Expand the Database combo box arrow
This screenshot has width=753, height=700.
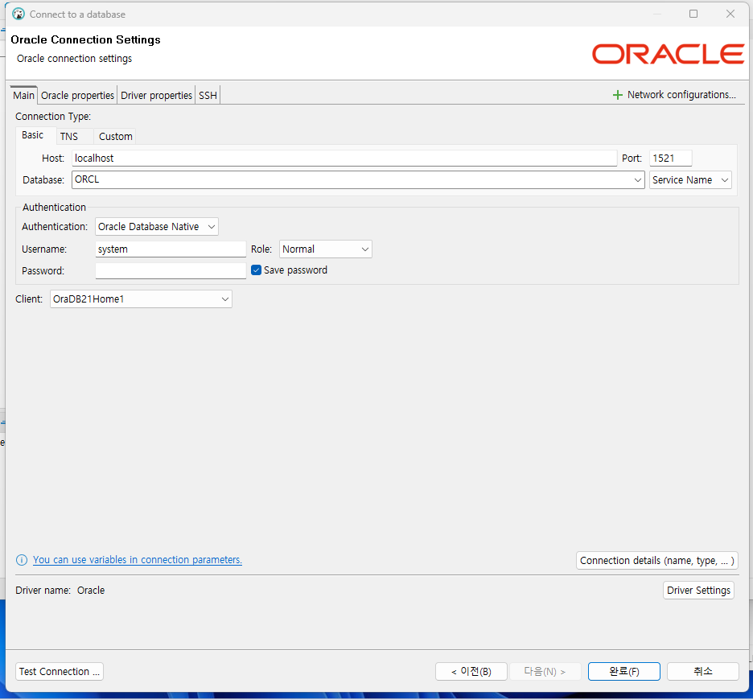pos(637,180)
